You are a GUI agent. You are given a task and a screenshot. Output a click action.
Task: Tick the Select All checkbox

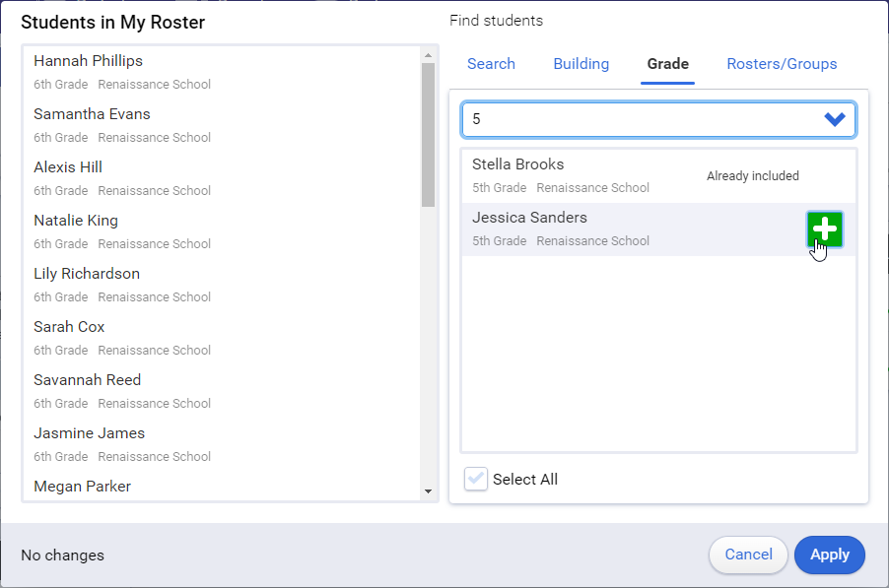point(476,480)
